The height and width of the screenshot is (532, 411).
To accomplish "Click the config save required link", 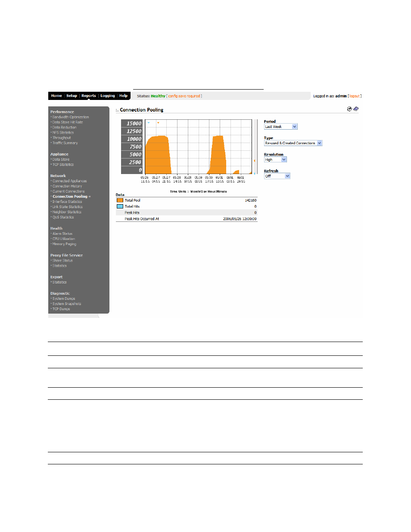I will pos(184,96).
